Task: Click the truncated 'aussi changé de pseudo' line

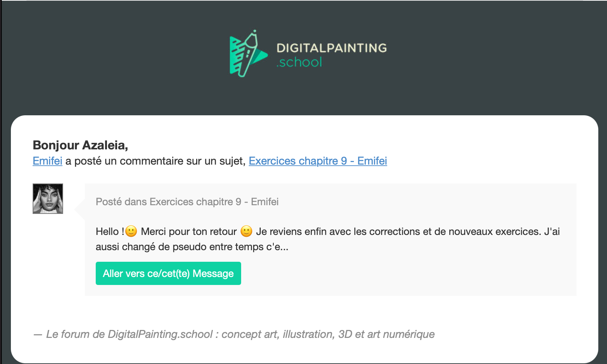Action: 192,247
